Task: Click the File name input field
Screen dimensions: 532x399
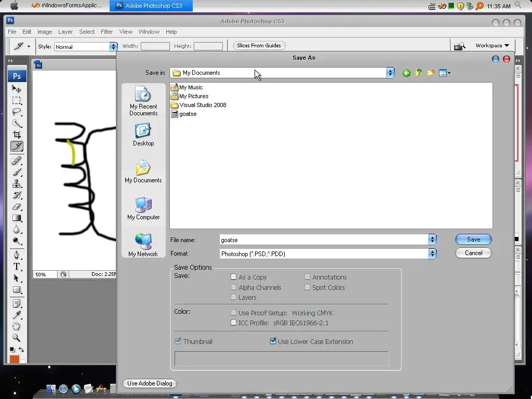Action: pyautogui.click(x=324, y=240)
